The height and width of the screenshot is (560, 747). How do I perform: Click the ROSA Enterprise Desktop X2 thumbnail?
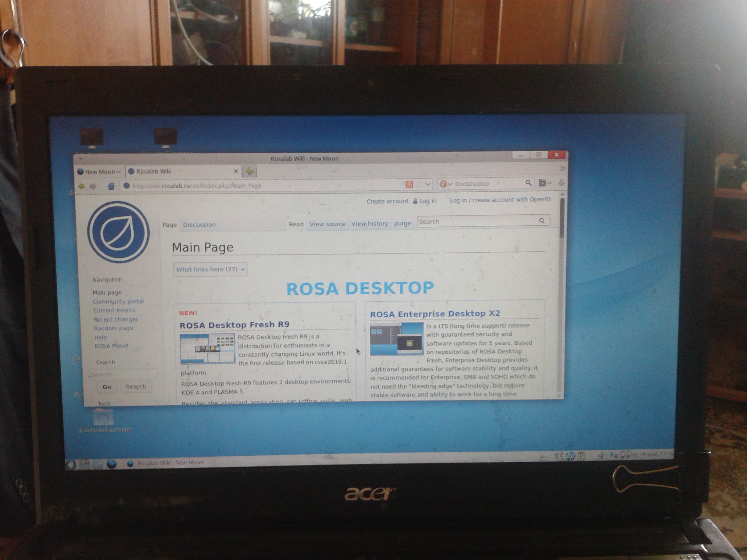tap(397, 339)
